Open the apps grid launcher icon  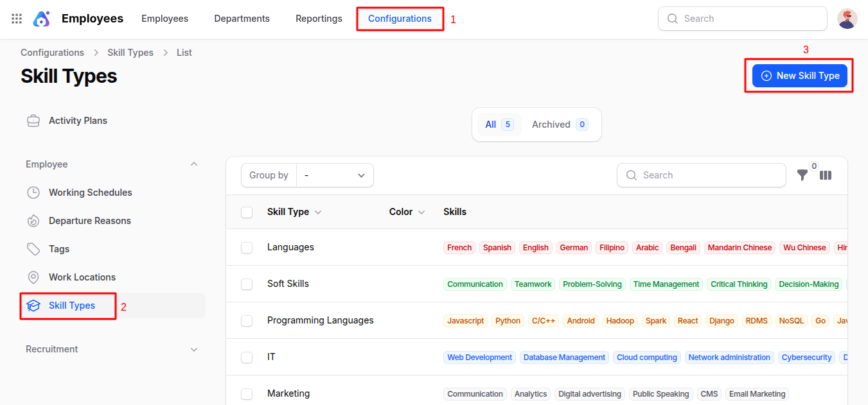(x=17, y=19)
